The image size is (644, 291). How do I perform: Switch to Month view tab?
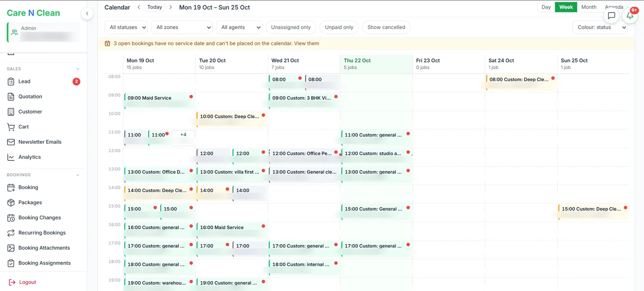[589, 7]
